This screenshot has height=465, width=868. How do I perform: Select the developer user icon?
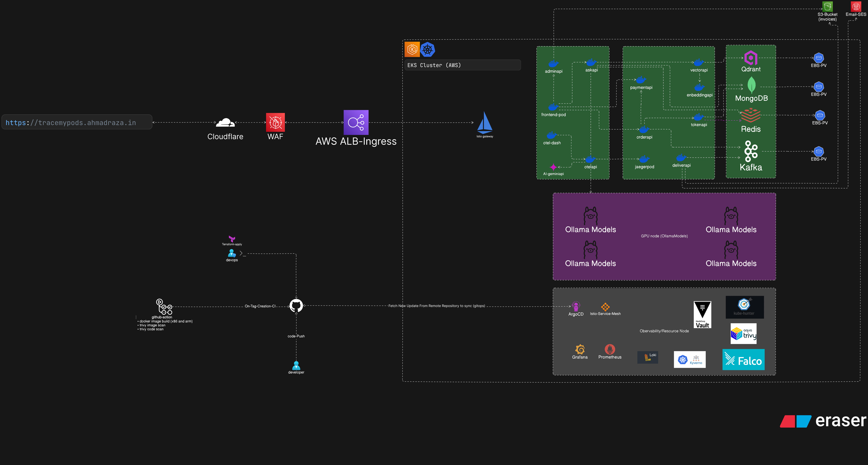click(296, 365)
